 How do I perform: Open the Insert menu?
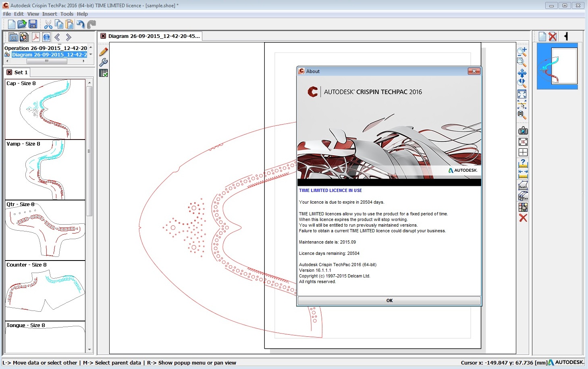(50, 14)
